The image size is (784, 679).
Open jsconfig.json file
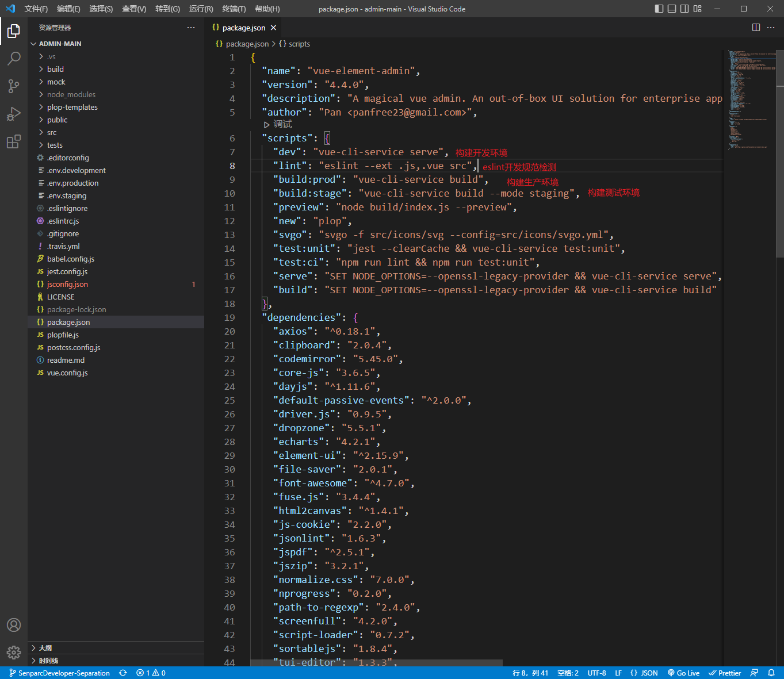[116, 284]
